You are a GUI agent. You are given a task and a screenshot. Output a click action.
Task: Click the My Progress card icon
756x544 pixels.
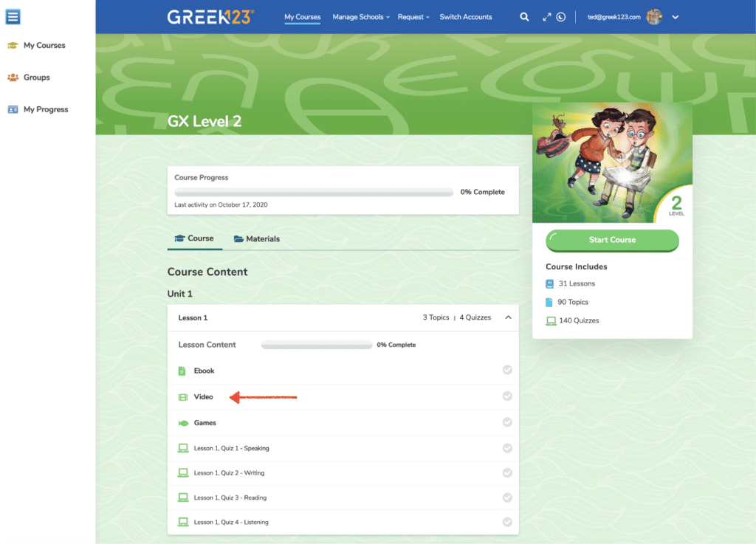[13, 109]
